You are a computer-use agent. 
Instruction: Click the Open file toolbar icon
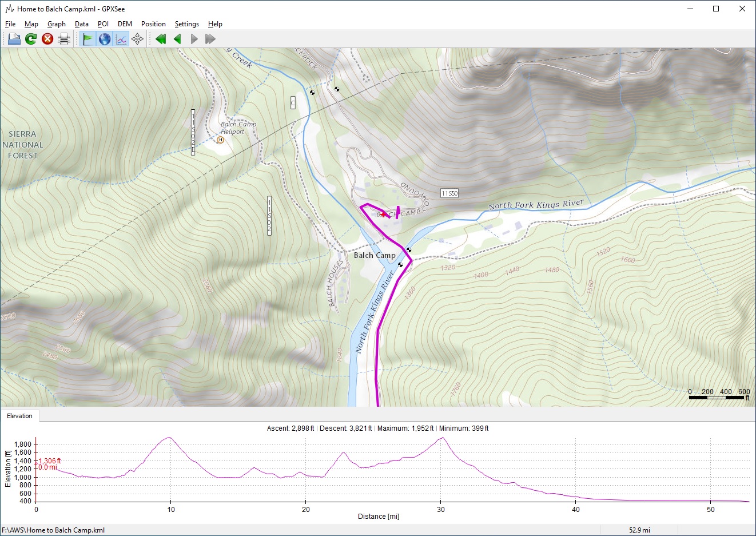14,39
